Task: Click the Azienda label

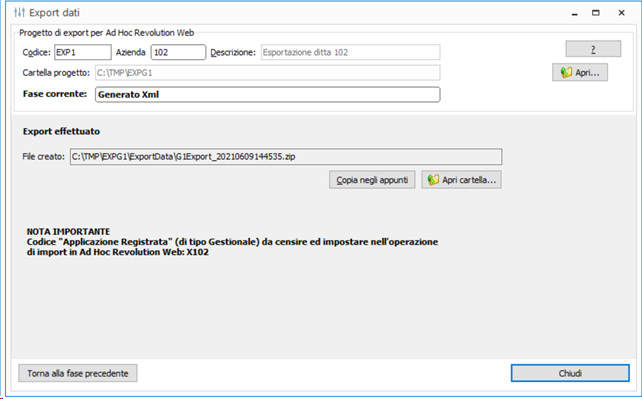Action: pyautogui.click(x=131, y=52)
